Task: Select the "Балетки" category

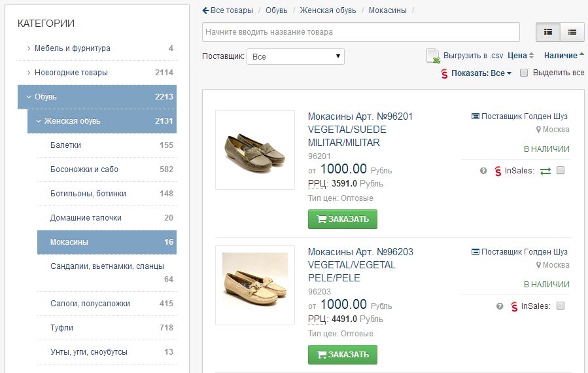Action: 65,145
